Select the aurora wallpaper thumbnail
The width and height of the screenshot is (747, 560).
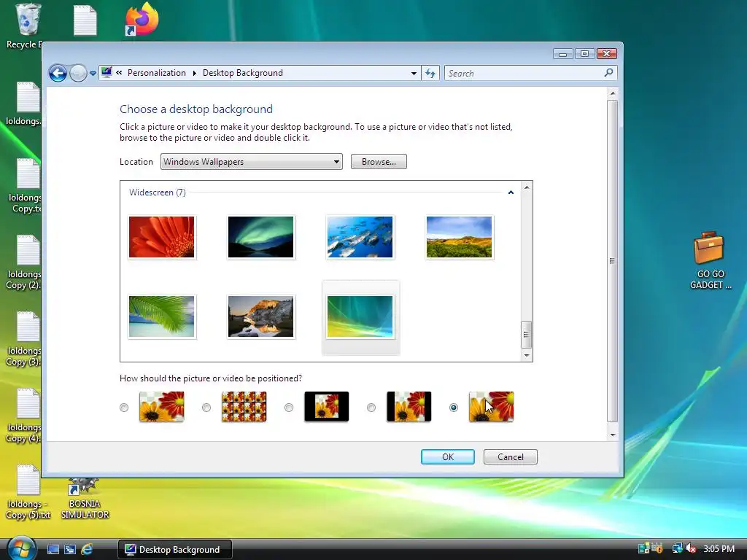click(260, 237)
